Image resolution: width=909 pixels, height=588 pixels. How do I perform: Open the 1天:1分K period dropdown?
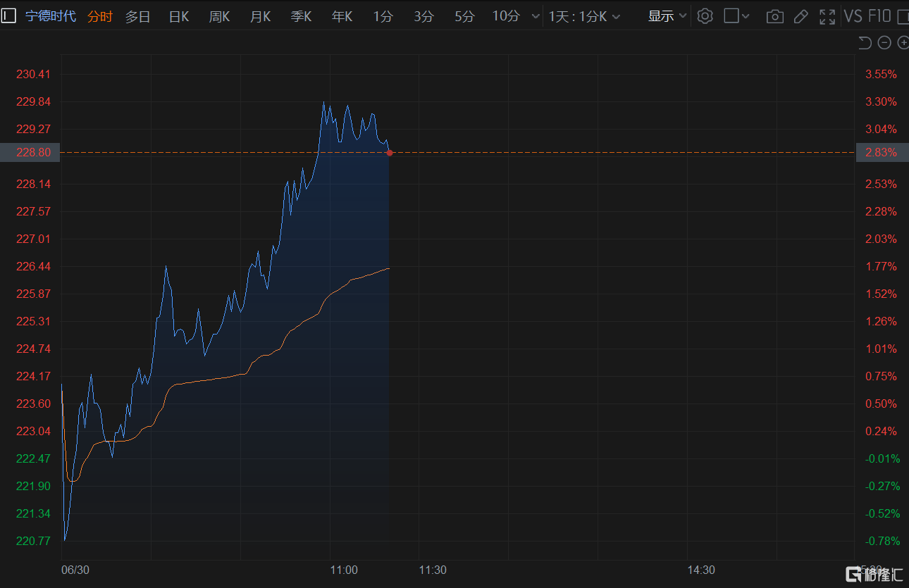tap(585, 16)
